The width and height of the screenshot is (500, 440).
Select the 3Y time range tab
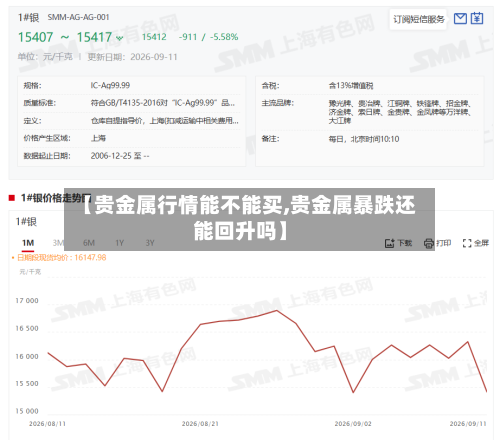150,243
